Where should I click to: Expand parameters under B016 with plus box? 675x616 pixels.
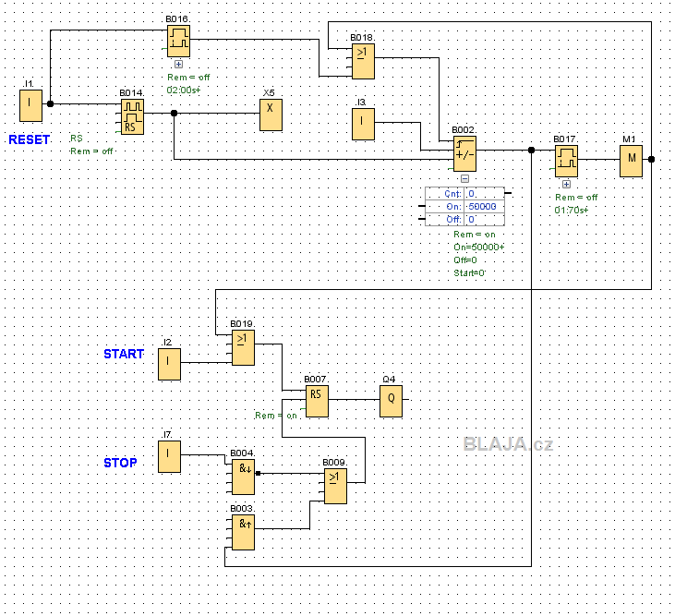click(x=178, y=64)
